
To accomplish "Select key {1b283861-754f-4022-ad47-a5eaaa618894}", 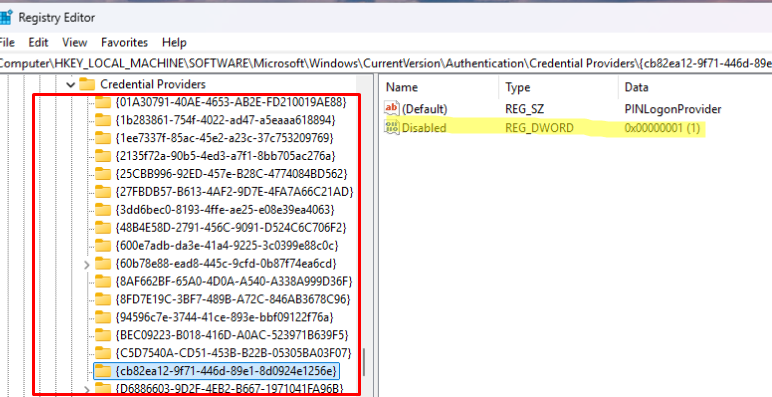I will tap(225, 120).
